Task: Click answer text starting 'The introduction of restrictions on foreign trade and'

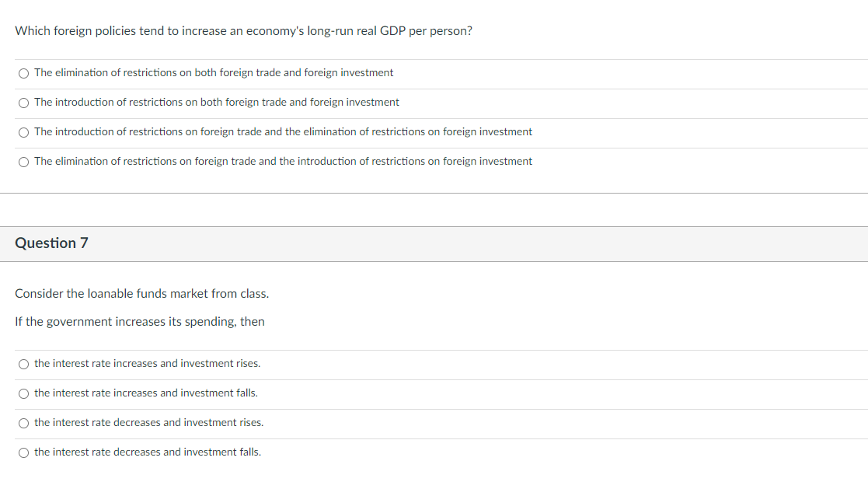Action: click(x=283, y=131)
